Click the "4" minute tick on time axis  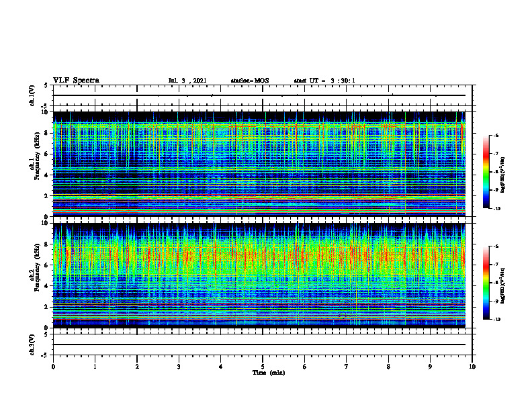tap(221, 367)
